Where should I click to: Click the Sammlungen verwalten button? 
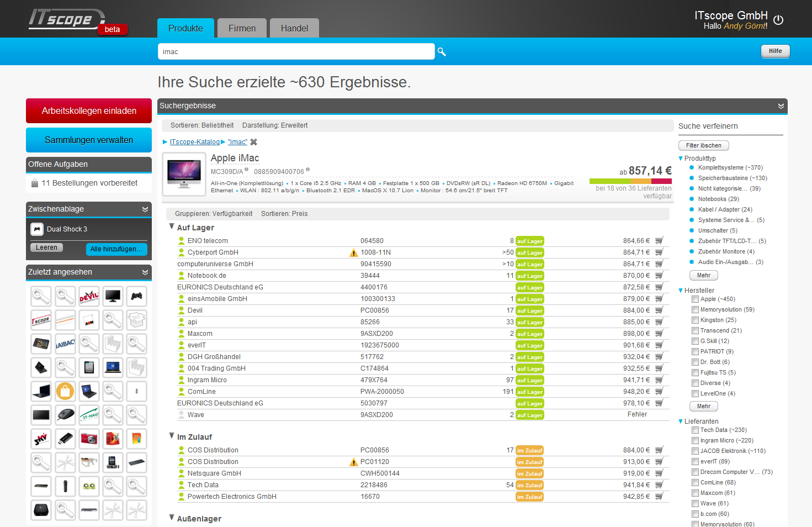(89, 140)
